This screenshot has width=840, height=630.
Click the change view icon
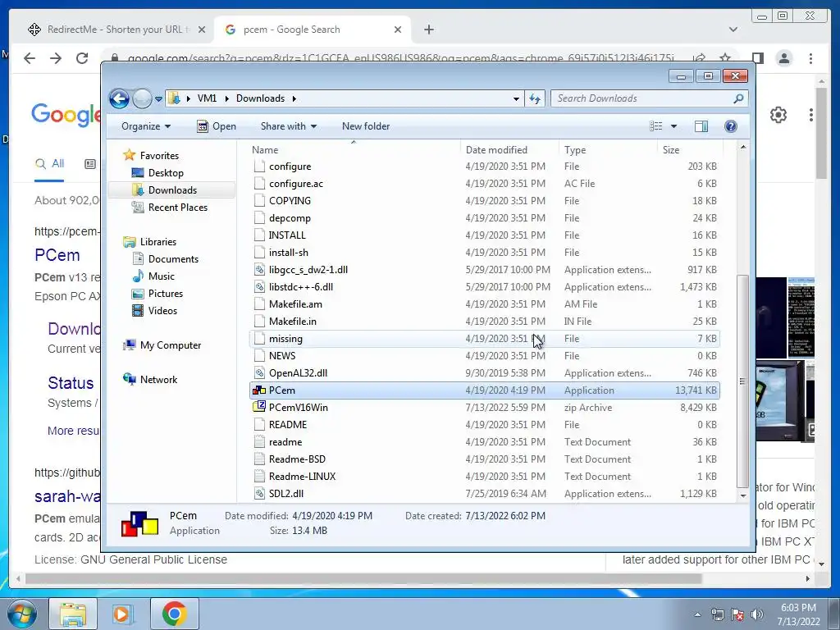click(x=656, y=126)
